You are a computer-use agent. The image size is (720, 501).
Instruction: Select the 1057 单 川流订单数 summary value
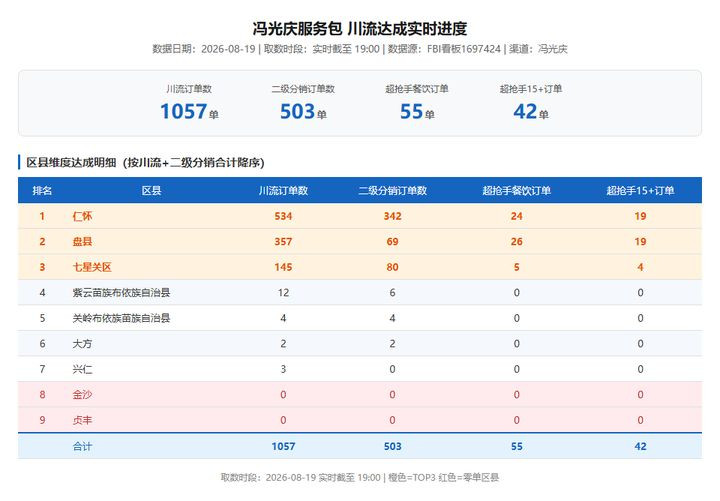pyautogui.click(x=189, y=112)
